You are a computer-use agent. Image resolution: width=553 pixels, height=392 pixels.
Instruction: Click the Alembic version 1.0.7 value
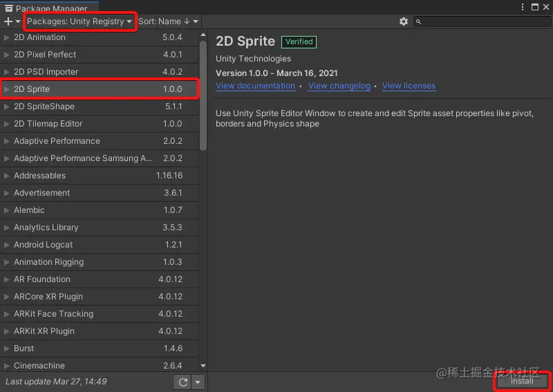click(x=173, y=210)
